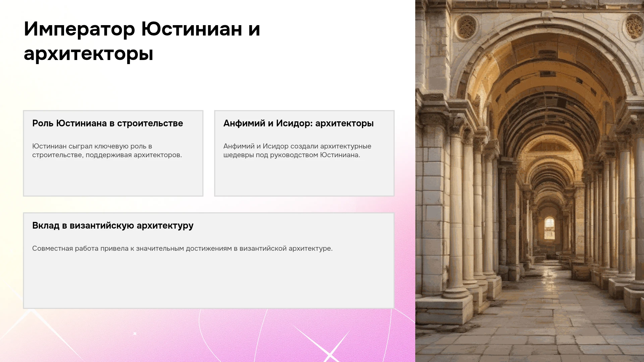Select the blank space below the Анфимий card text
This screenshot has width=644, height=362.
[x=304, y=178]
